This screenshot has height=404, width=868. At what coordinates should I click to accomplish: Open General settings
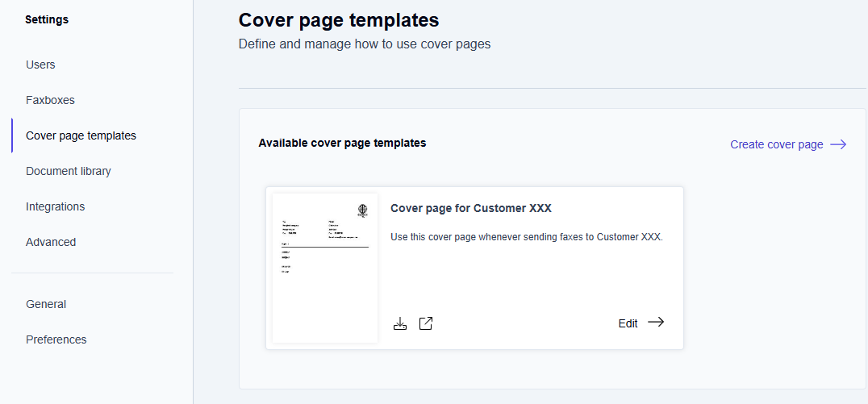pos(46,304)
